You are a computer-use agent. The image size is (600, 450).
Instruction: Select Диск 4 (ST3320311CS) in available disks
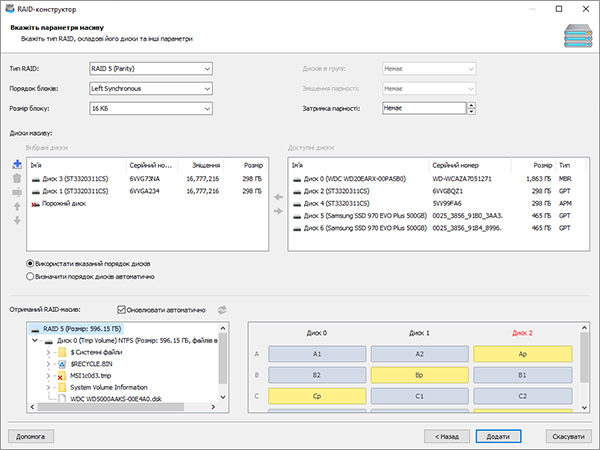(438, 203)
